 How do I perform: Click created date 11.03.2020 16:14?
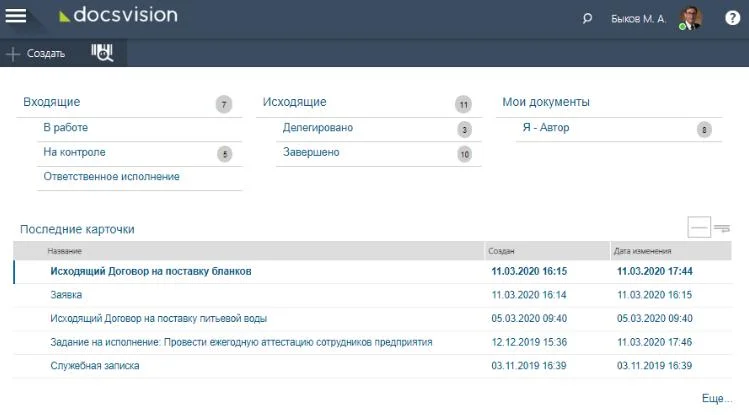(529, 295)
